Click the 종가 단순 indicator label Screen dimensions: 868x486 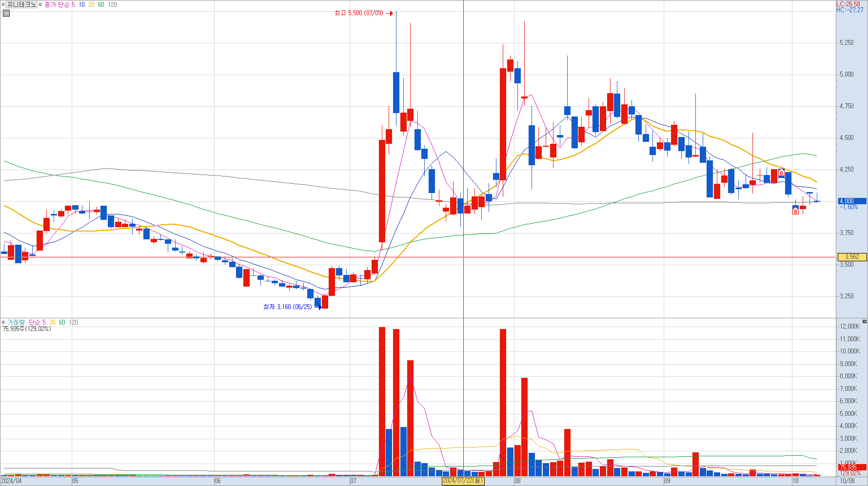coord(57,4)
